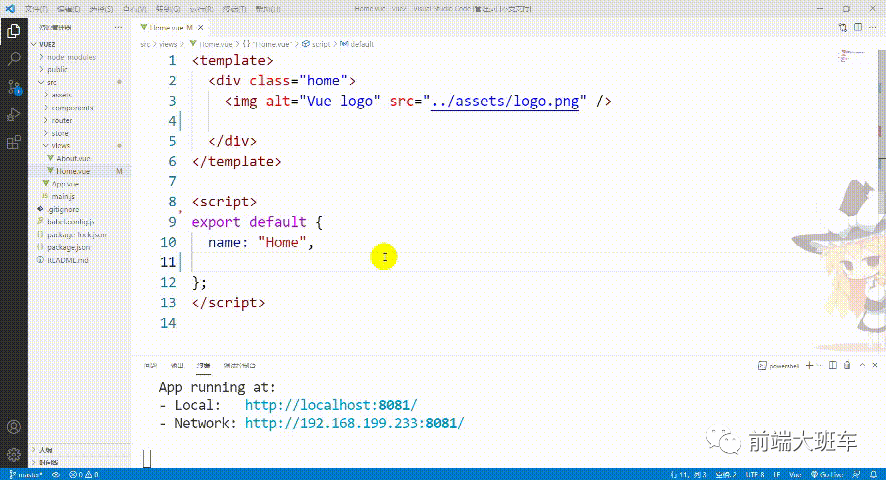Viewport: 886px width, 480px height.
Task: Click the eye icon in status bar
Action: click(55, 474)
